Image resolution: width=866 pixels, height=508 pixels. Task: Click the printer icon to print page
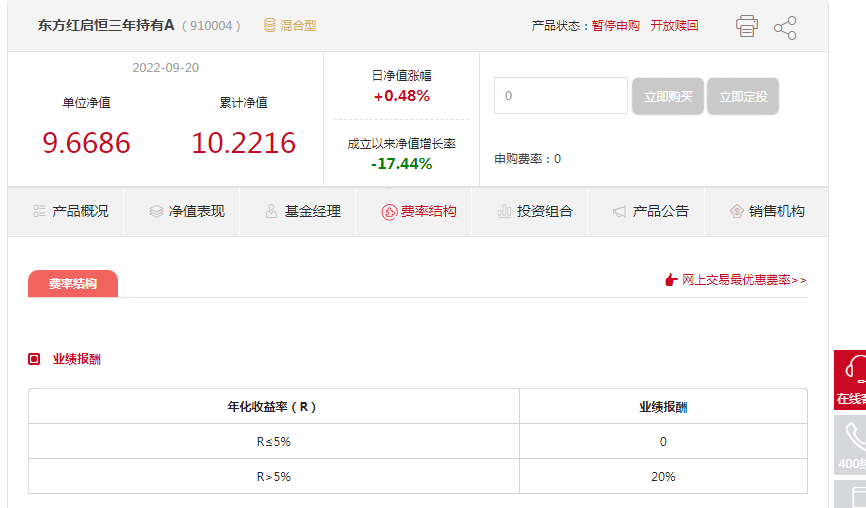[747, 26]
